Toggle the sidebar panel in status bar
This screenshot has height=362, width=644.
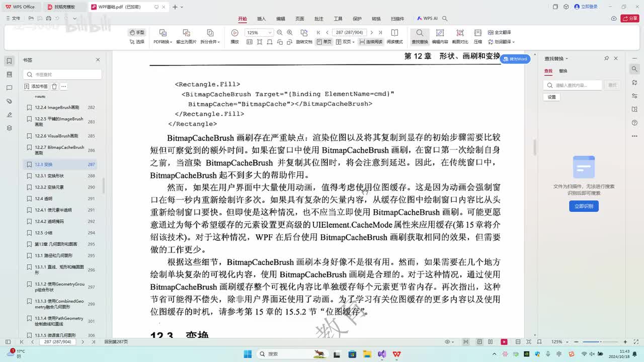point(8,342)
